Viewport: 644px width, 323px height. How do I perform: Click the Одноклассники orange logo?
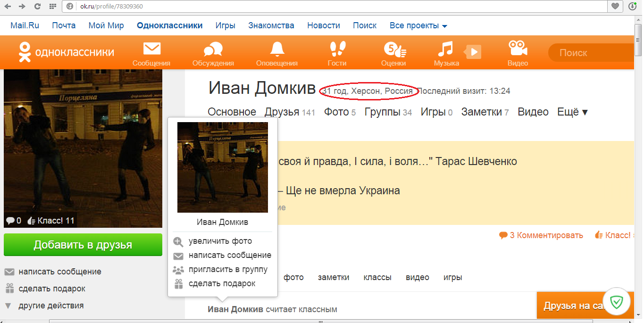66,52
